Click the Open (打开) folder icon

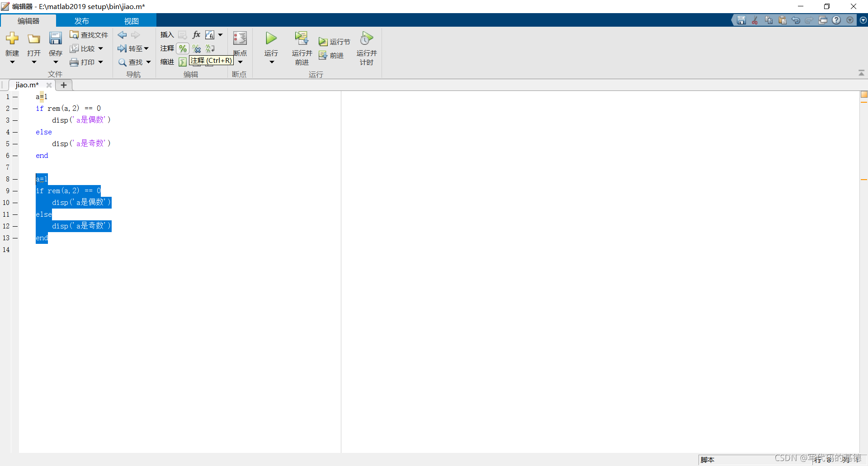point(34,38)
